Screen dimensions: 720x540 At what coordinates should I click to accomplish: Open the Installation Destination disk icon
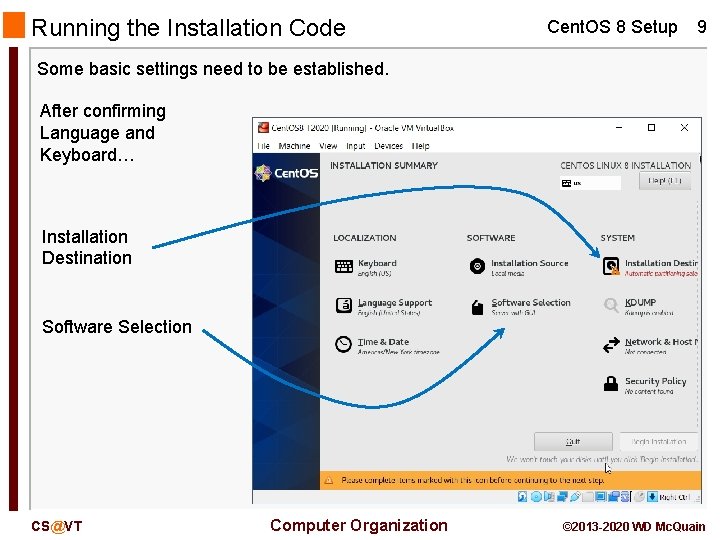coord(611,266)
